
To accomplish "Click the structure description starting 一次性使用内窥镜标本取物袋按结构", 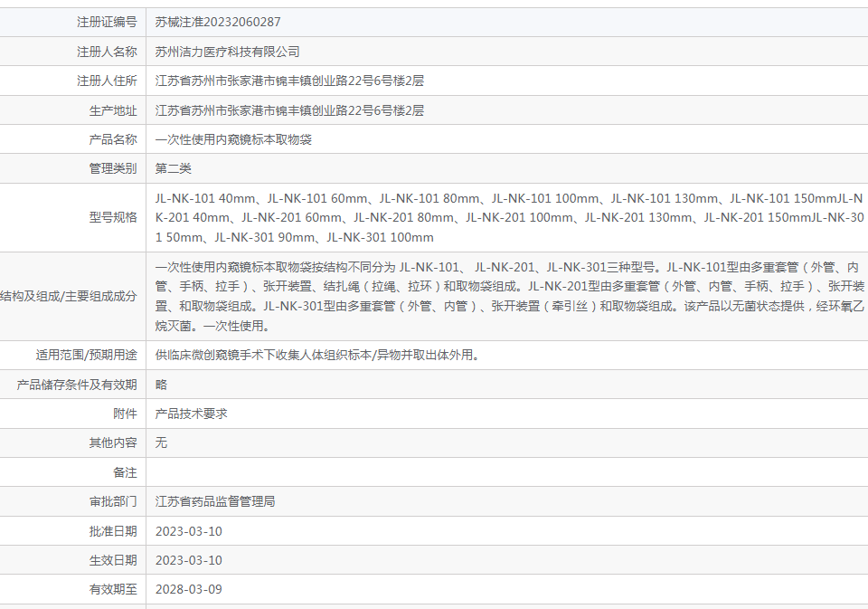I will pyautogui.click(x=509, y=297).
